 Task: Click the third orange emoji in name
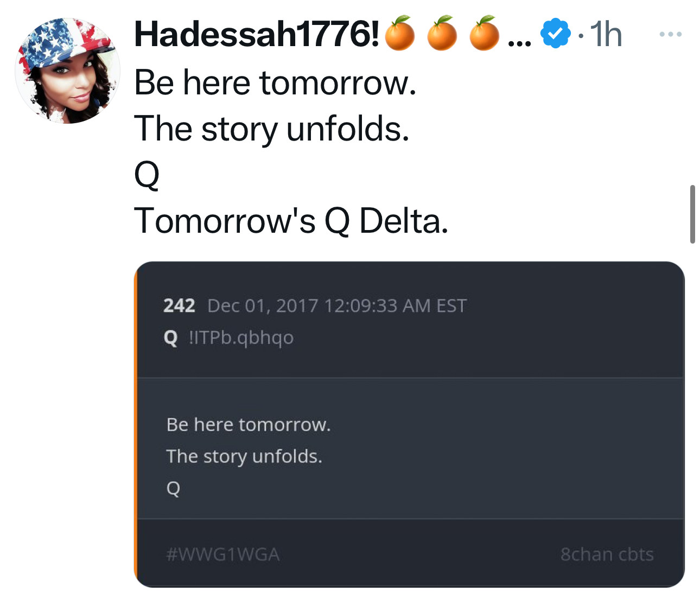pos(484,34)
